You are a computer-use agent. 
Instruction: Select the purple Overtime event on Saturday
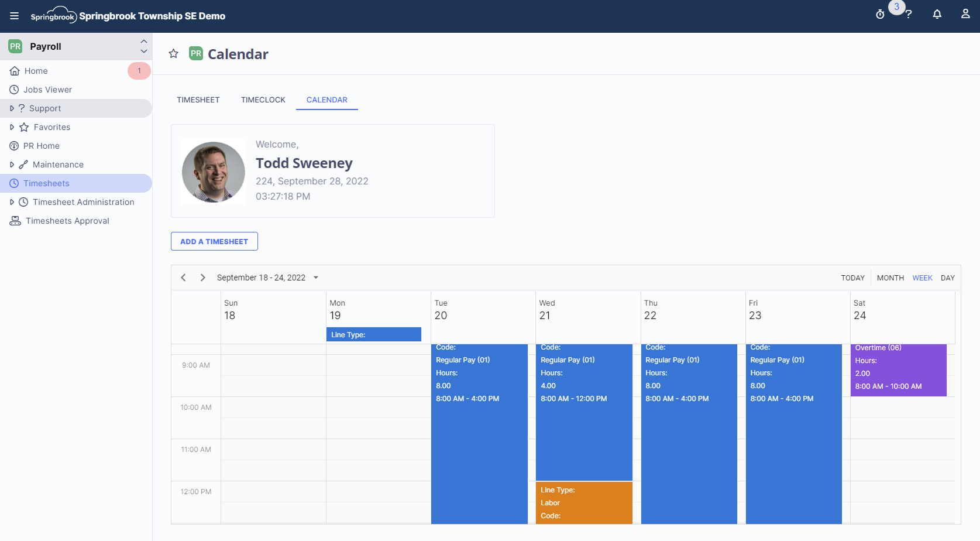click(x=899, y=369)
